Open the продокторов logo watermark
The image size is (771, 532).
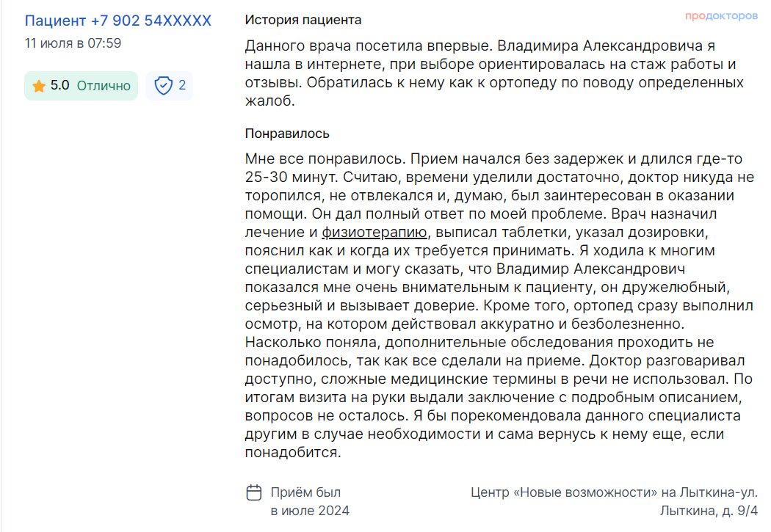(x=721, y=16)
